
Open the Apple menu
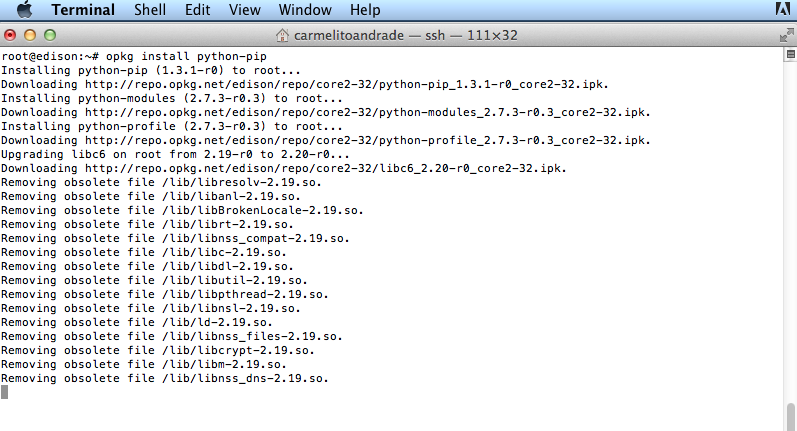(x=25, y=10)
